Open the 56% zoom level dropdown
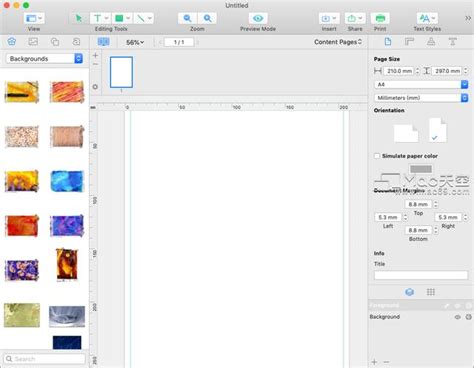 [135, 42]
